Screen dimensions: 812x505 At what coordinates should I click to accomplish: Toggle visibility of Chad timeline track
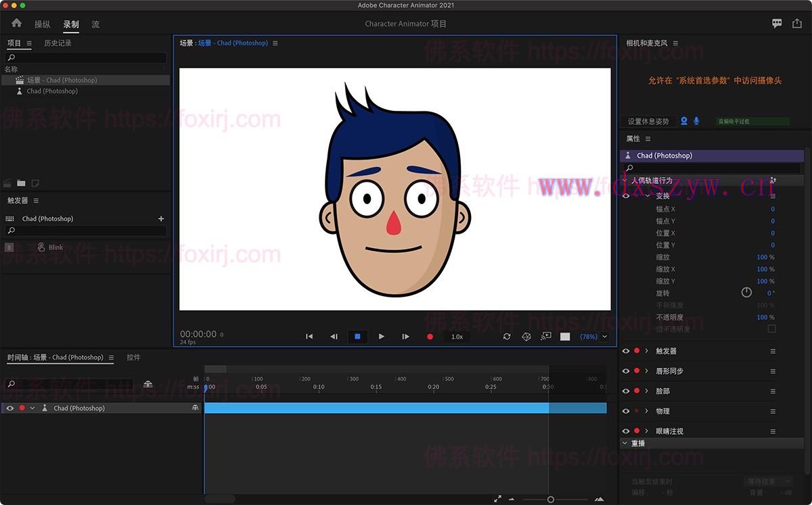coord(9,408)
